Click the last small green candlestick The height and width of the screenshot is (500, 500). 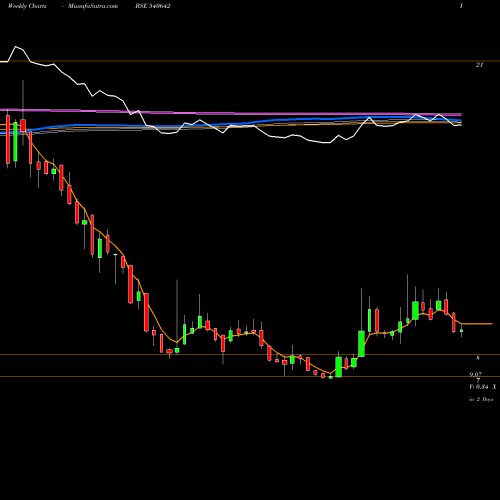click(x=462, y=332)
